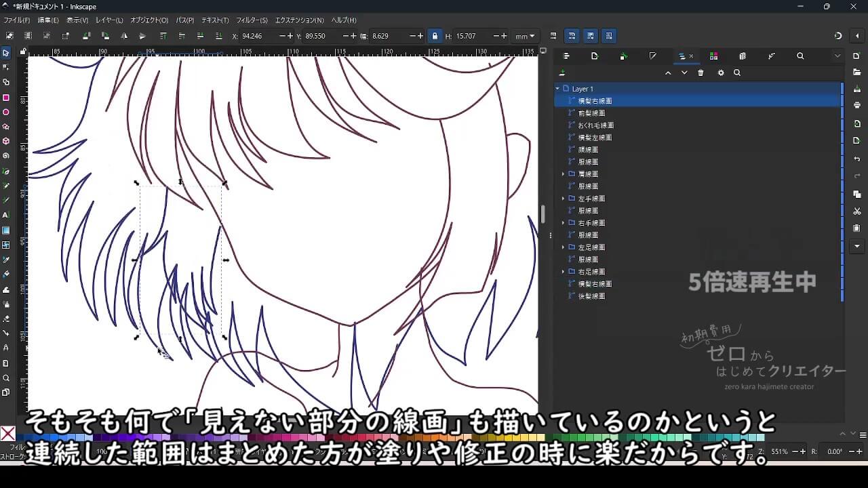This screenshot has height=488, width=868.
Task: Click the Print icon in commands bar
Action: point(857,105)
